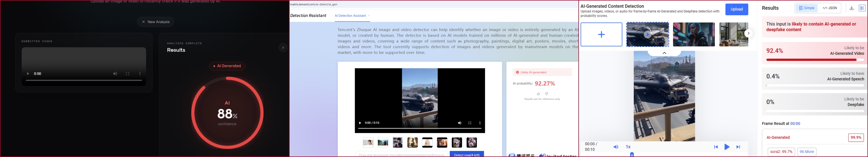Close the dark Results panel
The image size is (868, 157).
283,48
